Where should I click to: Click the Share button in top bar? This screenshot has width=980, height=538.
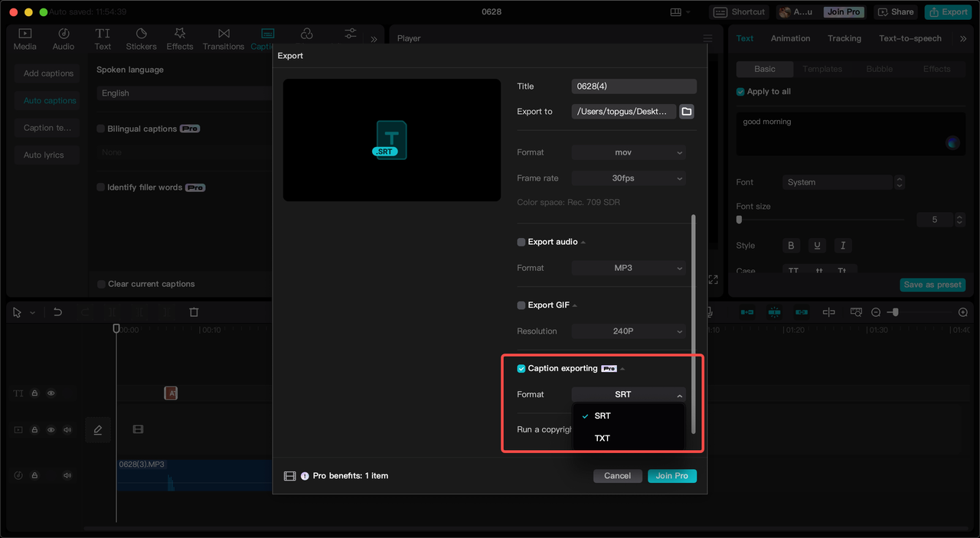(x=896, y=12)
